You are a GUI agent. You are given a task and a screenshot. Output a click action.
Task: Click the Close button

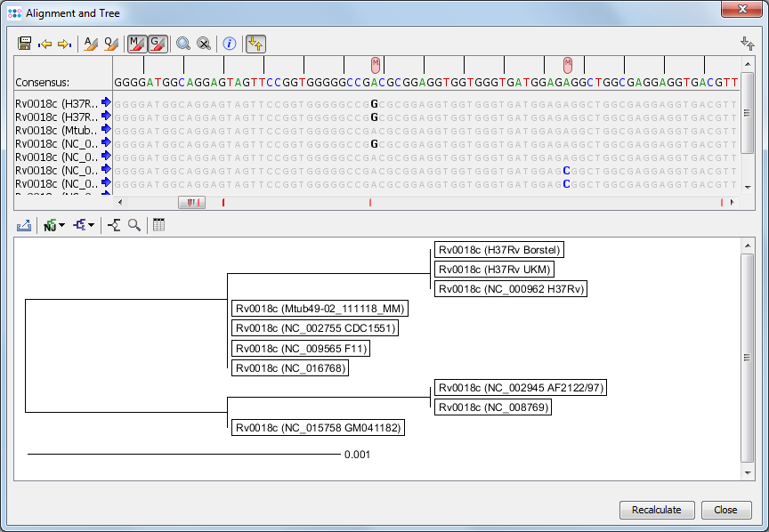726,511
